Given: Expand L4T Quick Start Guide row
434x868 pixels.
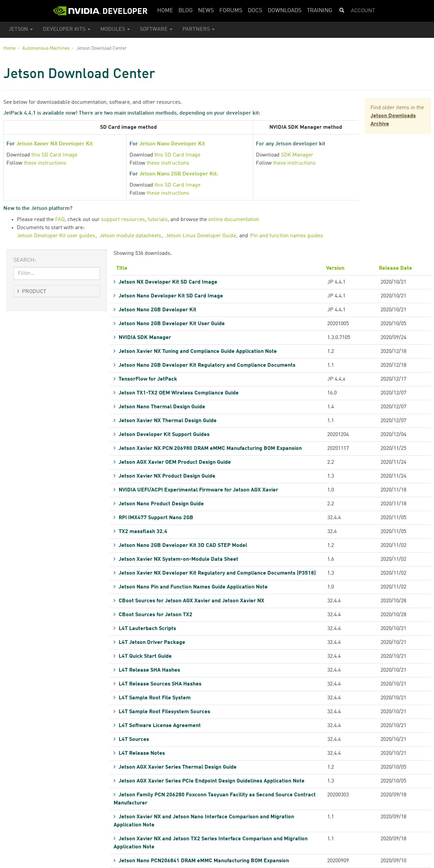Looking at the screenshot, I should point(145,656).
